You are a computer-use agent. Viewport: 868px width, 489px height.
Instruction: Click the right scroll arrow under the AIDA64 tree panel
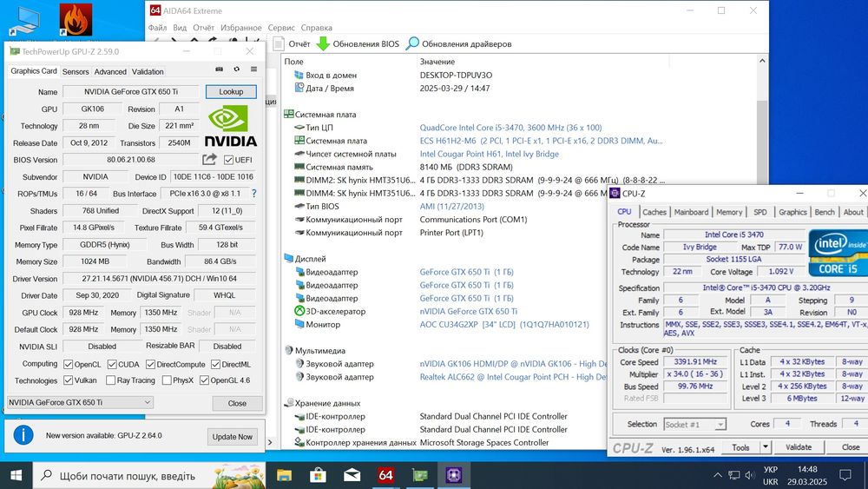click(270, 442)
